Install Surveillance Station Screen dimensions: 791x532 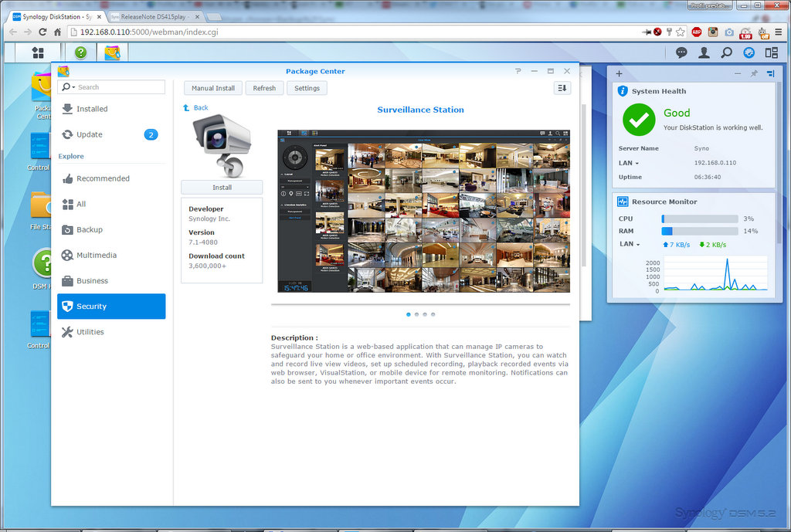222,187
